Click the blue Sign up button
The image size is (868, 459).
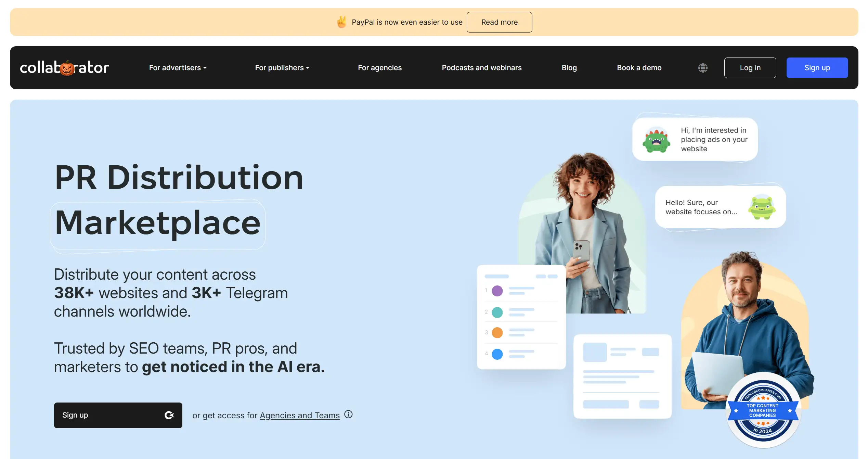(817, 68)
